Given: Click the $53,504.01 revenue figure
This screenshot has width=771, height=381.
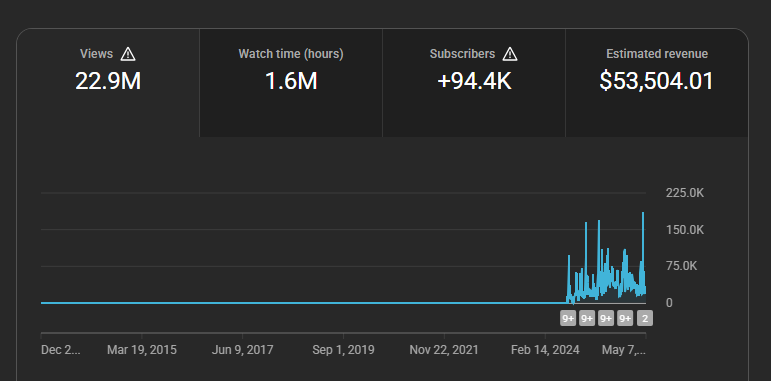Looking at the screenshot, I should pos(656,81).
